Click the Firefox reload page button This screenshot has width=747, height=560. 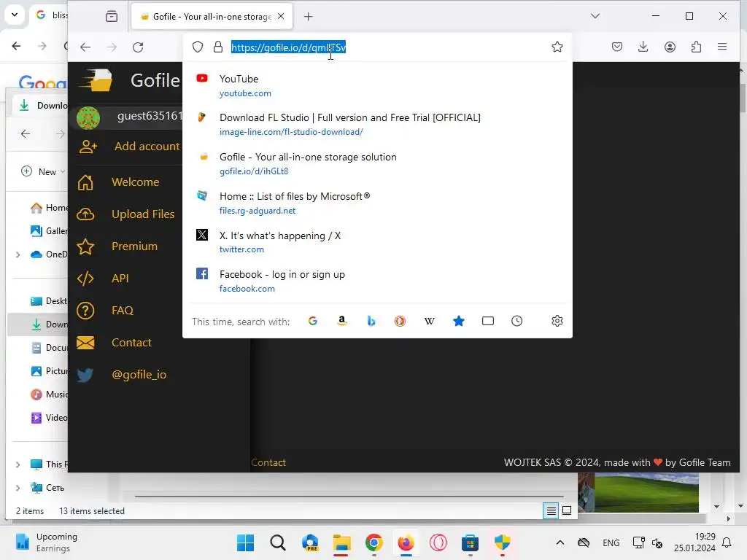138,47
